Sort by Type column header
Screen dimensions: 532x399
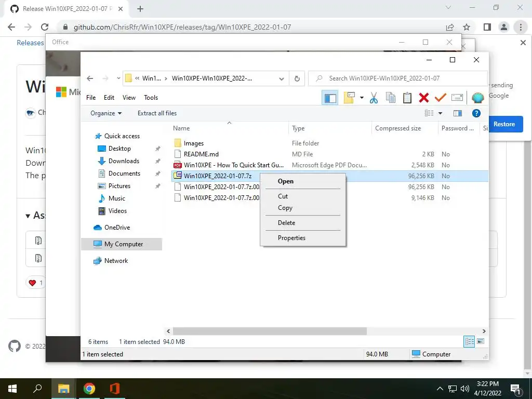(298, 128)
